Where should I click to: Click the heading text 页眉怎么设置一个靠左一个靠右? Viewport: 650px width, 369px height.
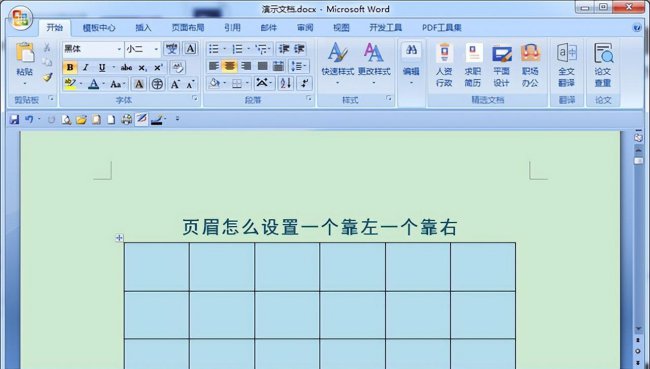(320, 227)
